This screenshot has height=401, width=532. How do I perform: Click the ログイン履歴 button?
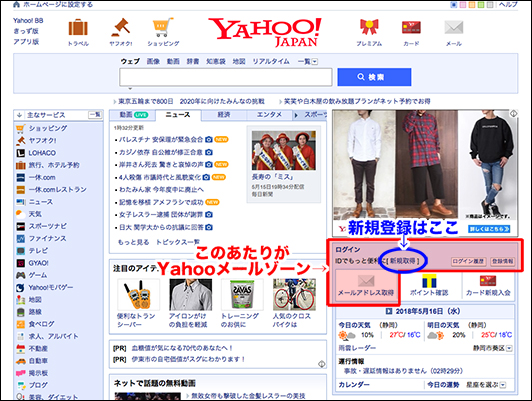tap(469, 261)
